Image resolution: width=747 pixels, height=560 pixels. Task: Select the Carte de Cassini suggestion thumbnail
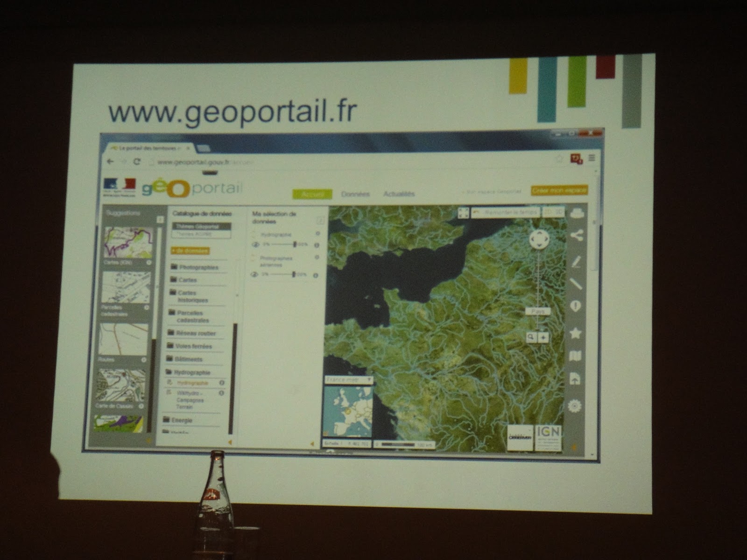(120, 385)
